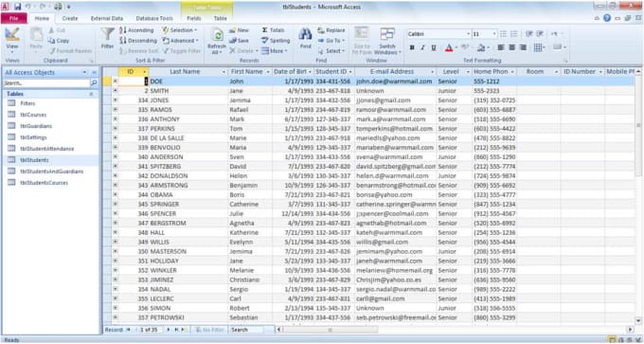The width and height of the screenshot is (644, 344).
Task: Go to first record button
Action: coord(128,330)
